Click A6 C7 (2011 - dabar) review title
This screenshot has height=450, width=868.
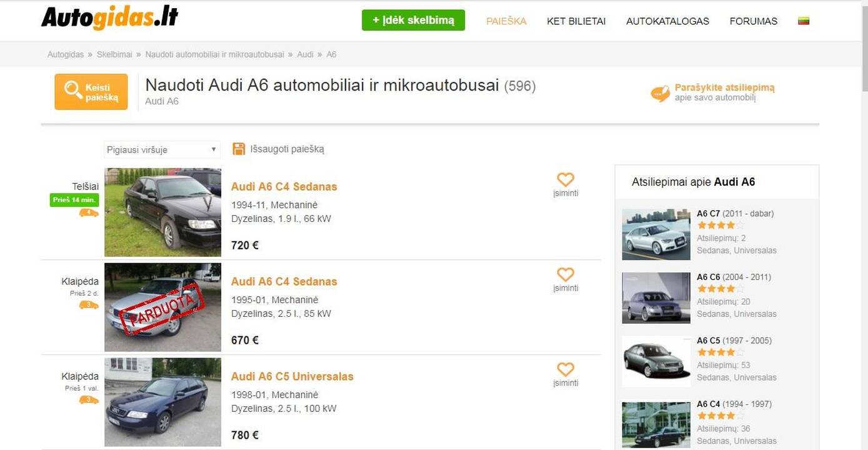pyautogui.click(x=735, y=213)
